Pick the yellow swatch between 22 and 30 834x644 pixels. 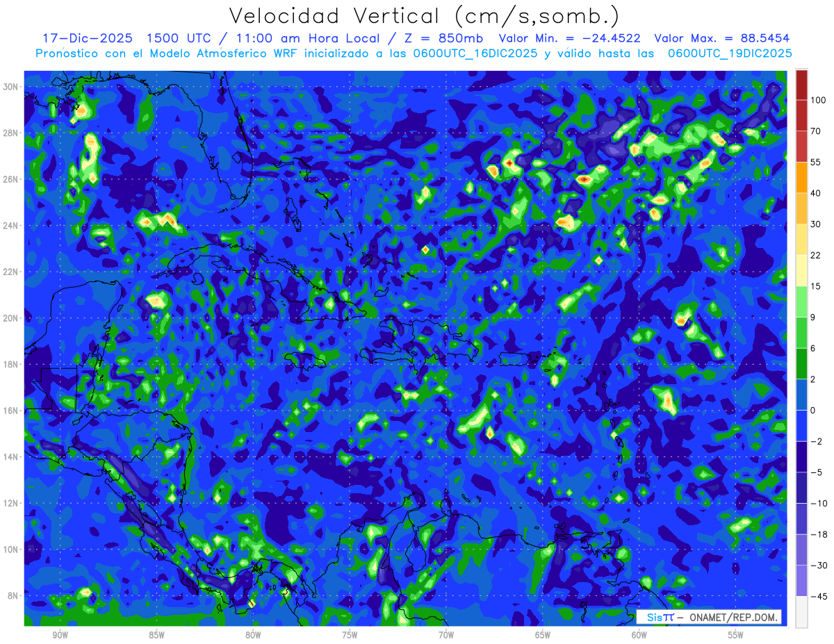(x=801, y=240)
